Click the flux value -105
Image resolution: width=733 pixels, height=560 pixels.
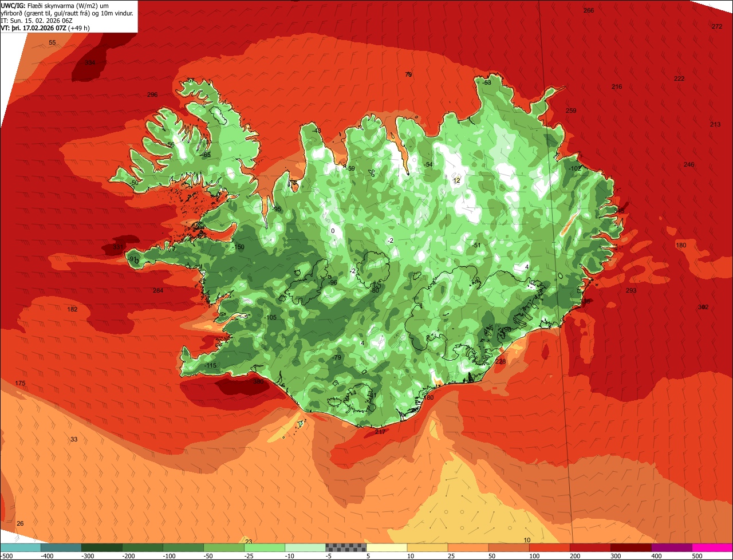pyautogui.click(x=270, y=317)
